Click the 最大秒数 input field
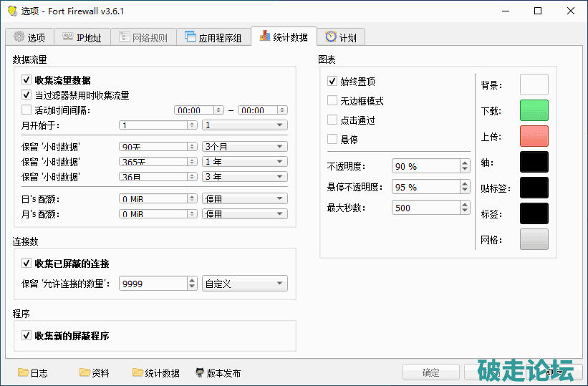 425,208
